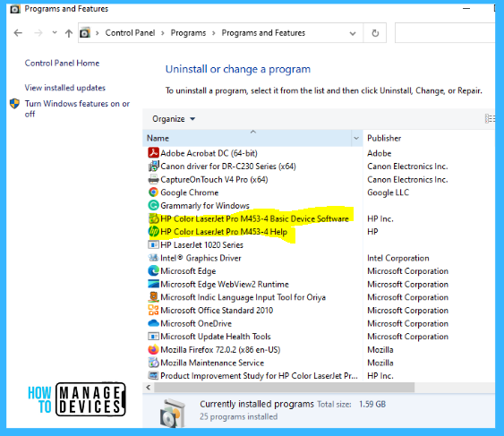504x436 pixels.
Task: Click the HP Basic Device Software icon
Action: 153,218
